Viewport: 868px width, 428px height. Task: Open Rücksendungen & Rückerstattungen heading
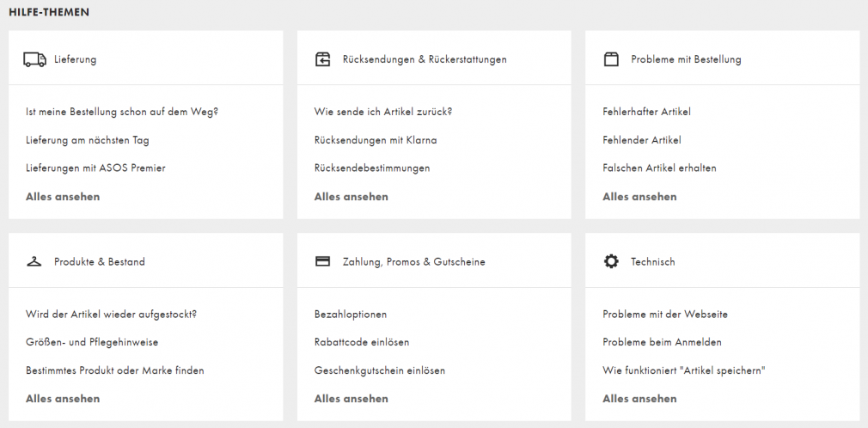[x=425, y=59]
